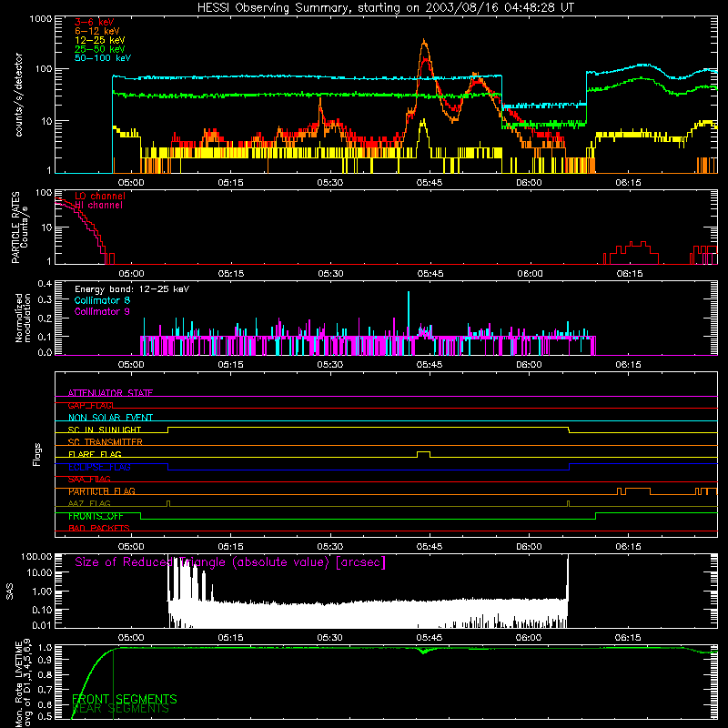Viewport: 728px width, 728px height.
Task: Click the Energy band: 12-25 keV label
Action: [x=132, y=289]
